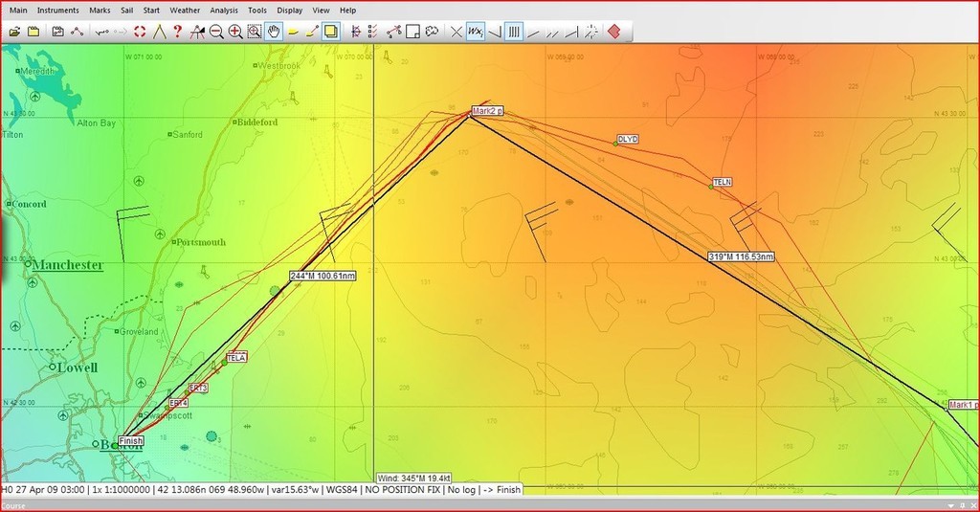Click the red diamond shape icon

614,32
